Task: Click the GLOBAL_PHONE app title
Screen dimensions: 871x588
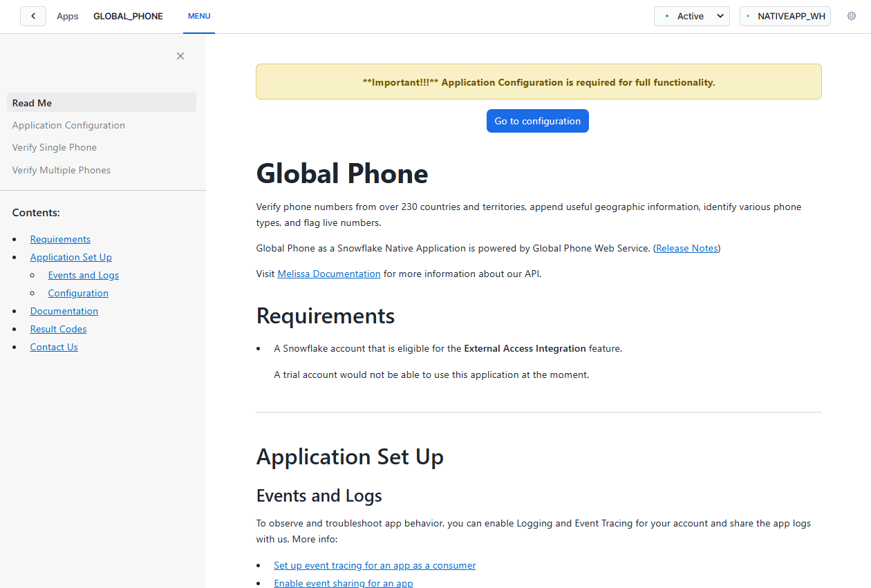Action: click(128, 16)
